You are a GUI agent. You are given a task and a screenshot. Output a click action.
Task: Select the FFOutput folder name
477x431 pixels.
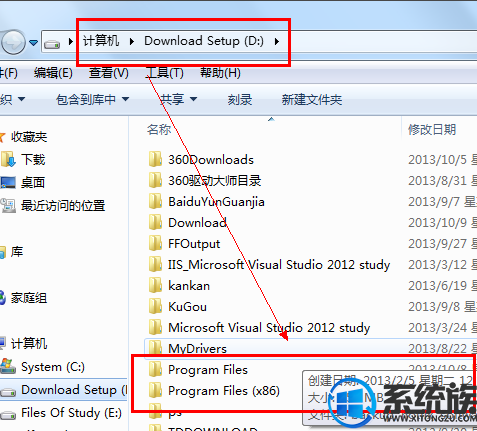[x=194, y=244]
